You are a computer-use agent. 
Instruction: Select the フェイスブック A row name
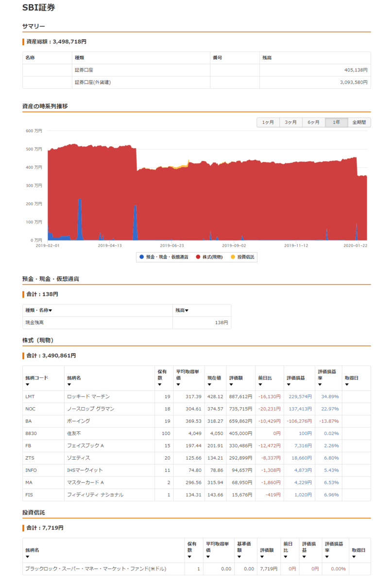tap(85, 446)
